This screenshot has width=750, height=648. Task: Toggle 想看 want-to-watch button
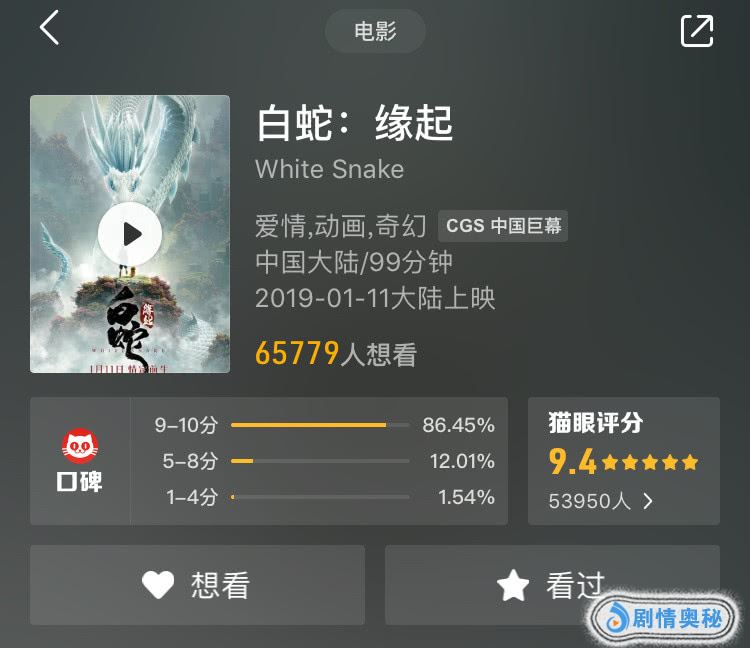point(197,585)
